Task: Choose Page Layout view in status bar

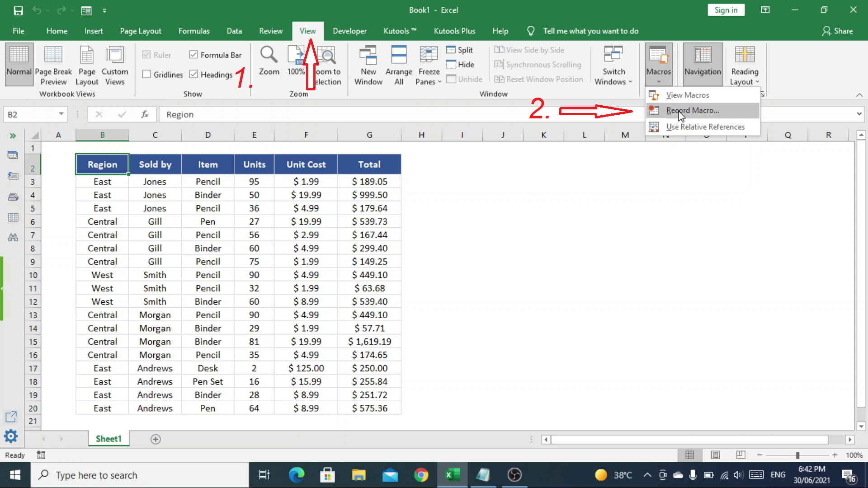Action: pyautogui.click(x=715, y=455)
